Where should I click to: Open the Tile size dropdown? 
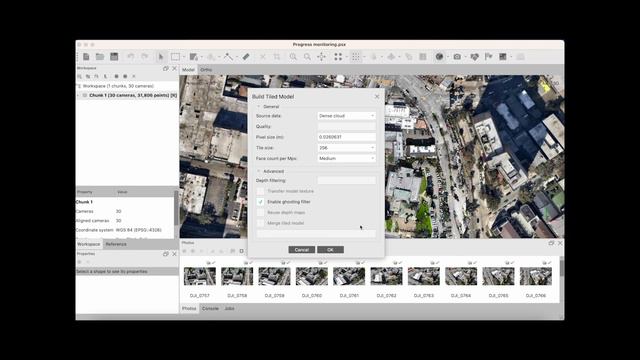point(347,148)
